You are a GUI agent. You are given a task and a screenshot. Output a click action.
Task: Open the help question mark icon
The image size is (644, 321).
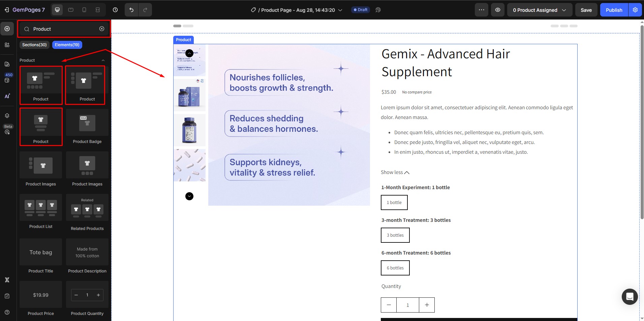[x=7, y=312]
